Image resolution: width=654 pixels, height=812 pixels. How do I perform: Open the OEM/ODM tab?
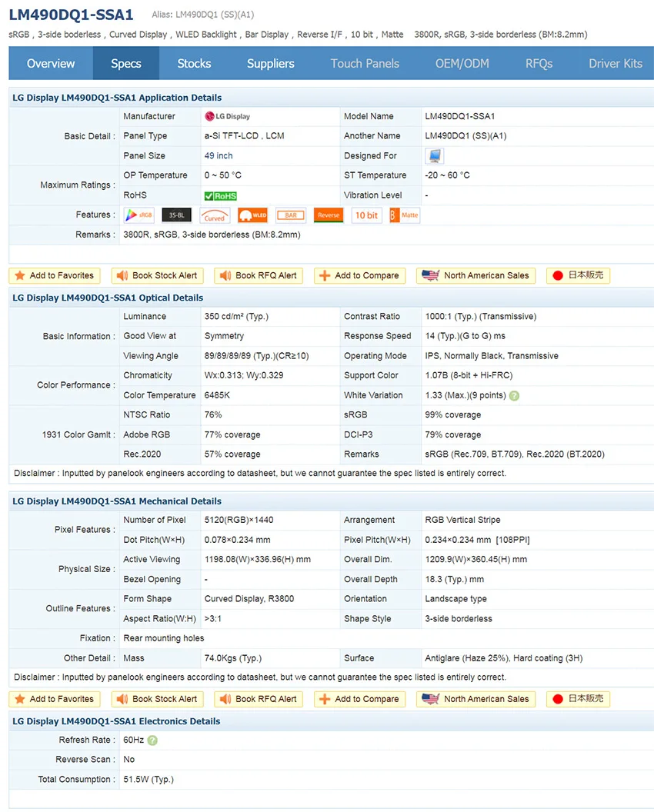462,63
